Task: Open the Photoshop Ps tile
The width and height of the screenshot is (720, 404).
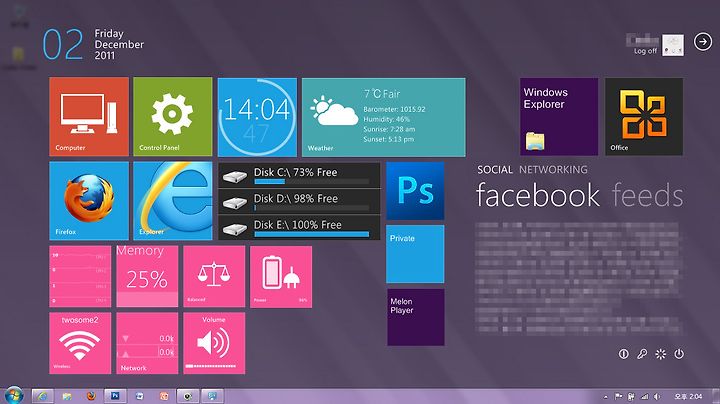Action: [415, 191]
